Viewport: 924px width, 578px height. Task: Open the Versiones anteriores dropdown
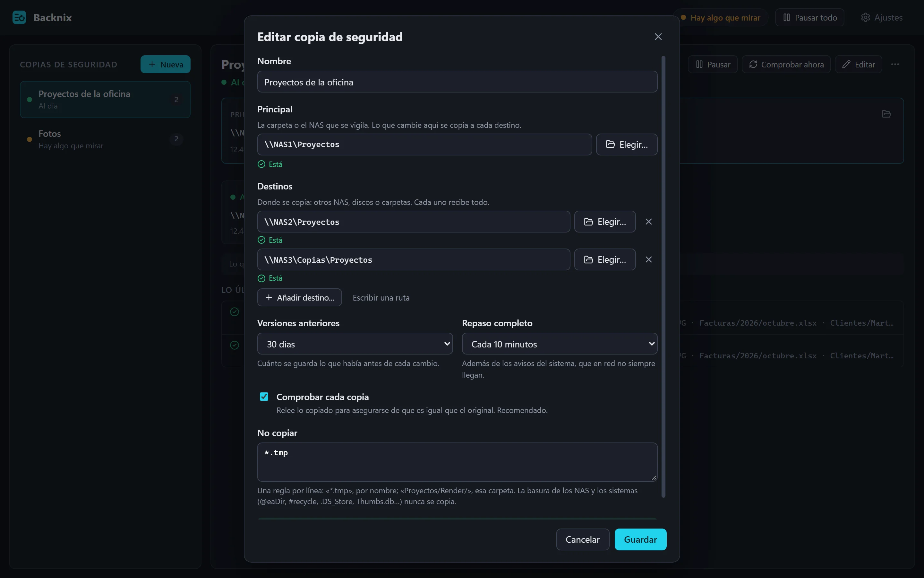(x=355, y=344)
